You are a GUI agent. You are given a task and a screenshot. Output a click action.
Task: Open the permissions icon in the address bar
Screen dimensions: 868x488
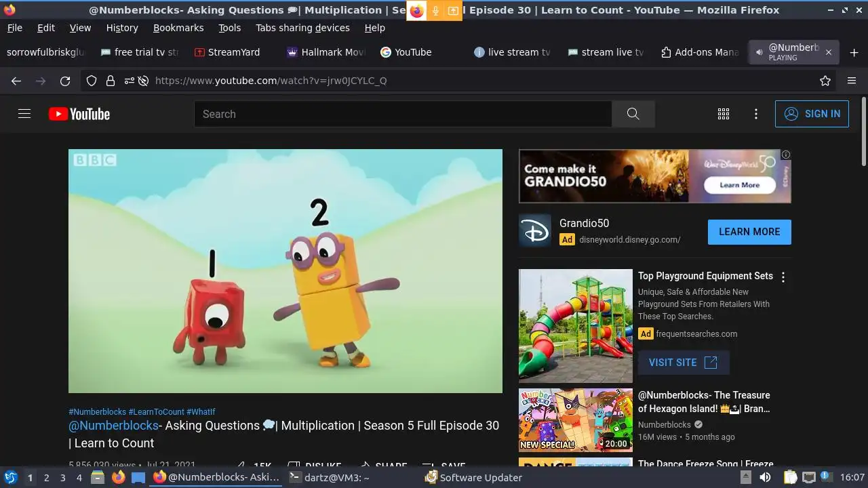pos(129,81)
